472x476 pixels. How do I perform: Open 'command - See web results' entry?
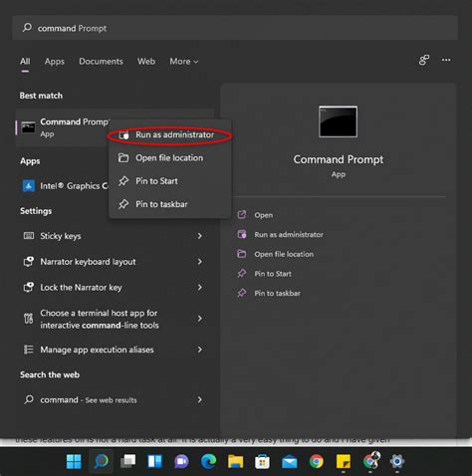point(115,399)
